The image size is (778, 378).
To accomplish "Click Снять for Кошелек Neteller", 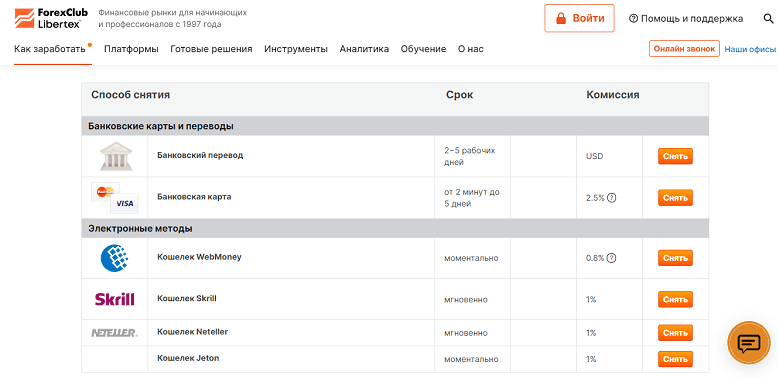I will [x=675, y=333].
